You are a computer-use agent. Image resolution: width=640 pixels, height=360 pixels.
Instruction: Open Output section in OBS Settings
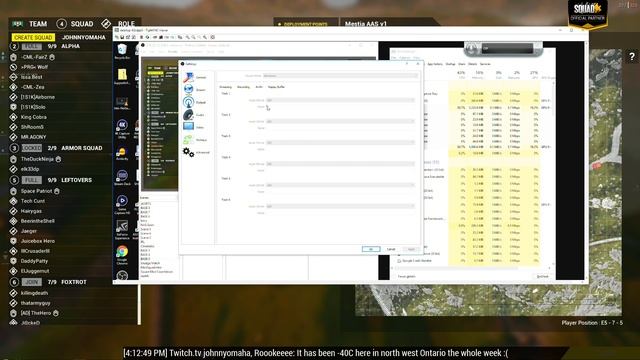(x=195, y=102)
